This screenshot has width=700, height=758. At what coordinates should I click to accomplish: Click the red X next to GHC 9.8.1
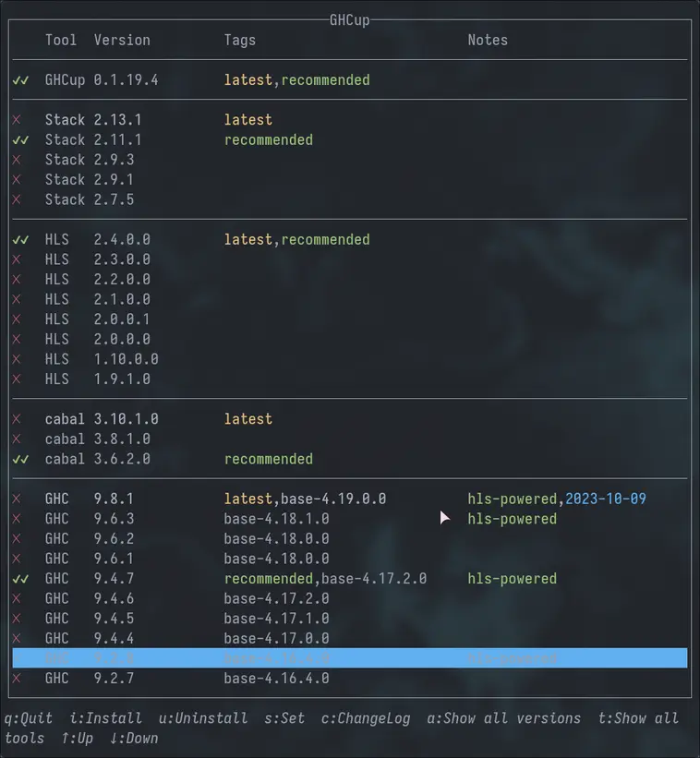click(17, 499)
